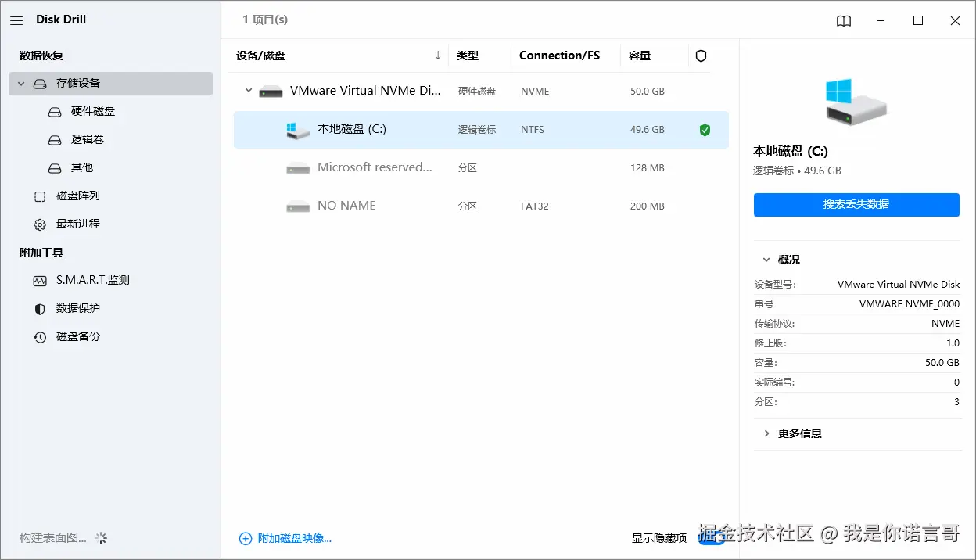
Task: Collapse the VMware Virtual NVMe disk row
Action: [249, 91]
